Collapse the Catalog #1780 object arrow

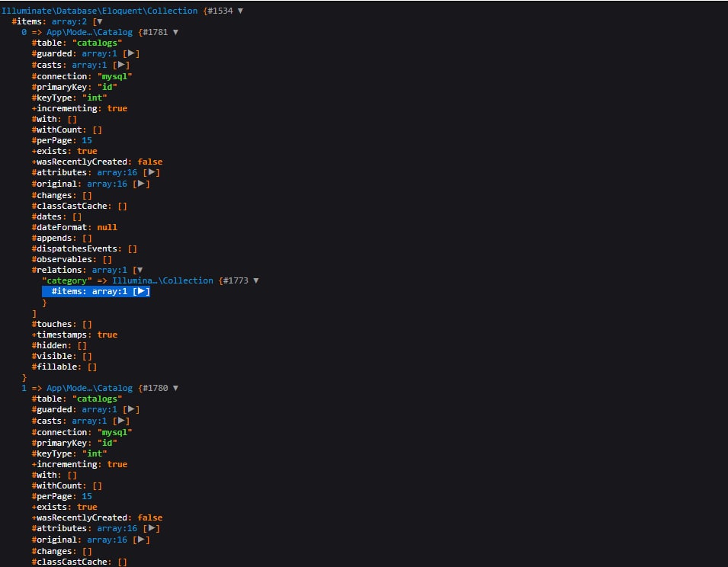point(176,388)
